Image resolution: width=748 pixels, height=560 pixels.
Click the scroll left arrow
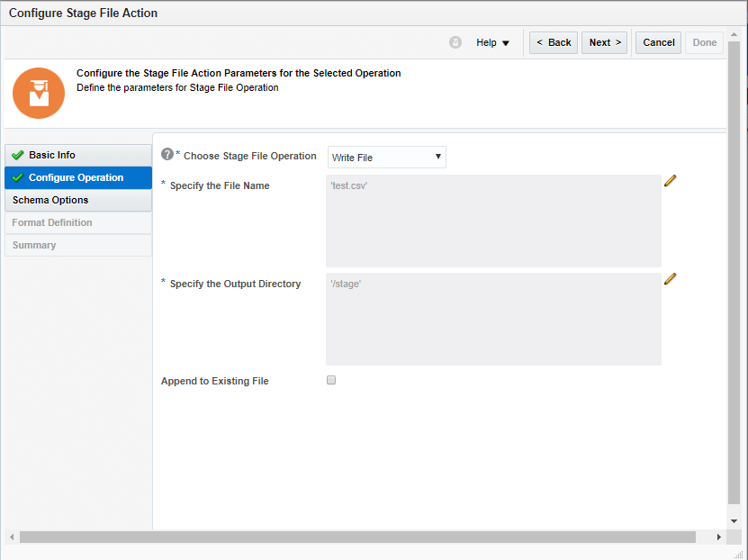[x=12, y=537]
